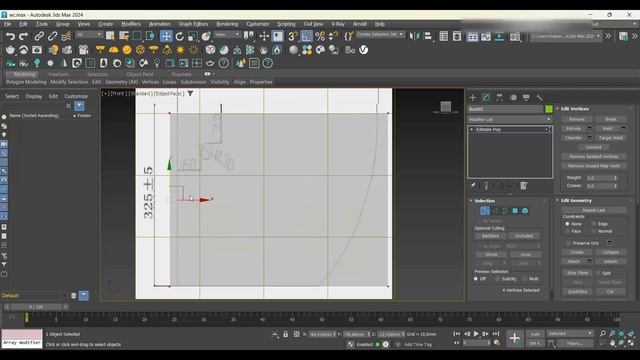Open the Display panel icon
Image resolution: width=640 pixels, height=360 pixels.
tap(526, 98)
